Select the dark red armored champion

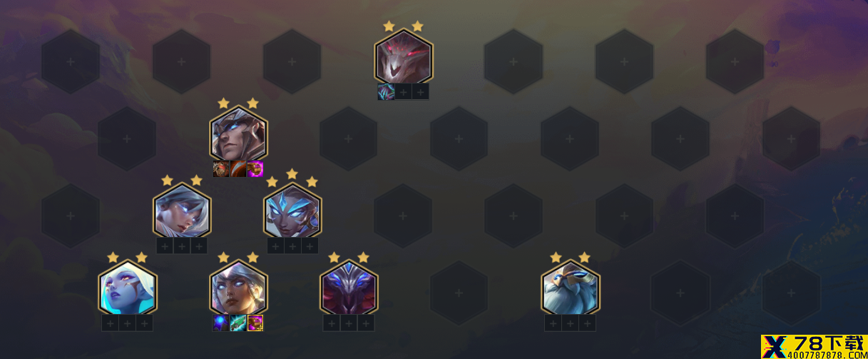tap(348, 288)
